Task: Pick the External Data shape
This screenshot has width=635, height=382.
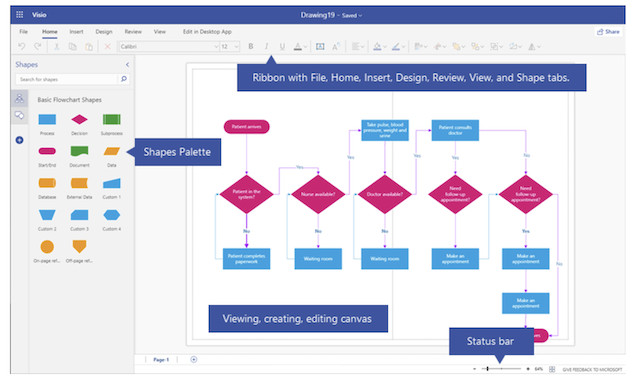Action: 79,183
